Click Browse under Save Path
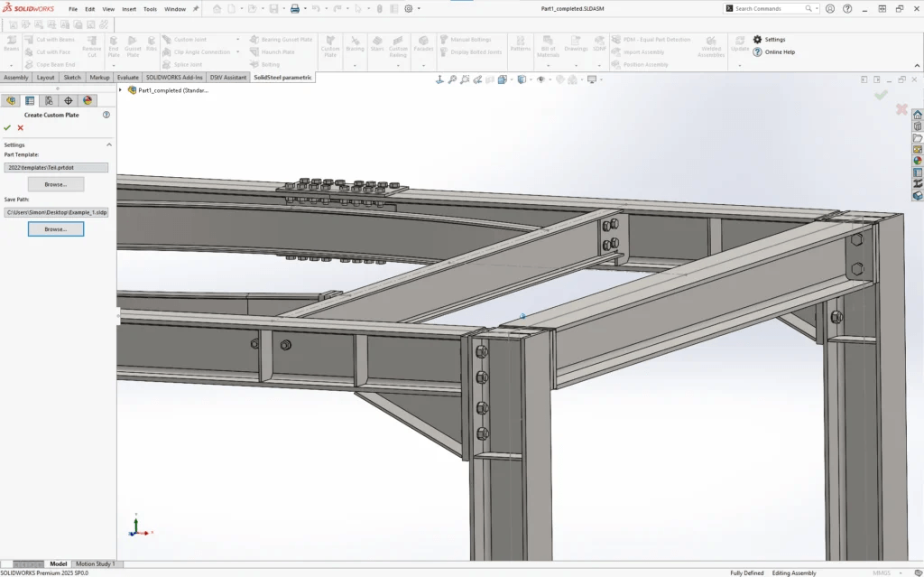 pyautogui.click(x=56, y=228)
